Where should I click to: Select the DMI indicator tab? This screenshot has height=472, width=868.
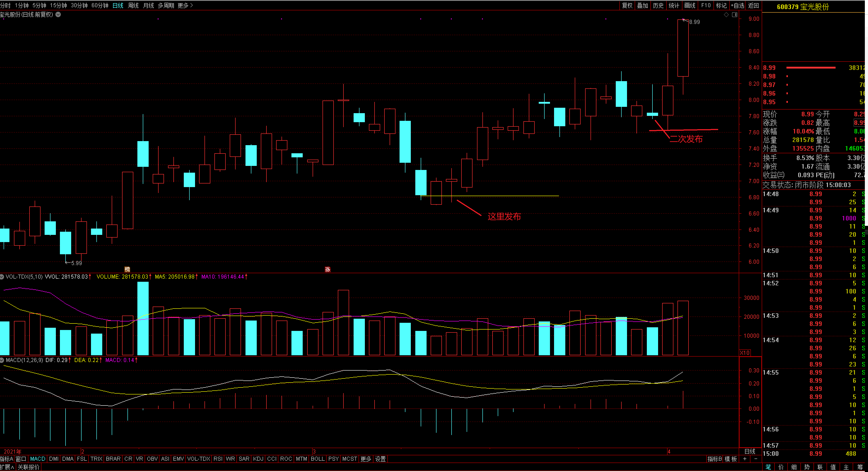point(54,459)
